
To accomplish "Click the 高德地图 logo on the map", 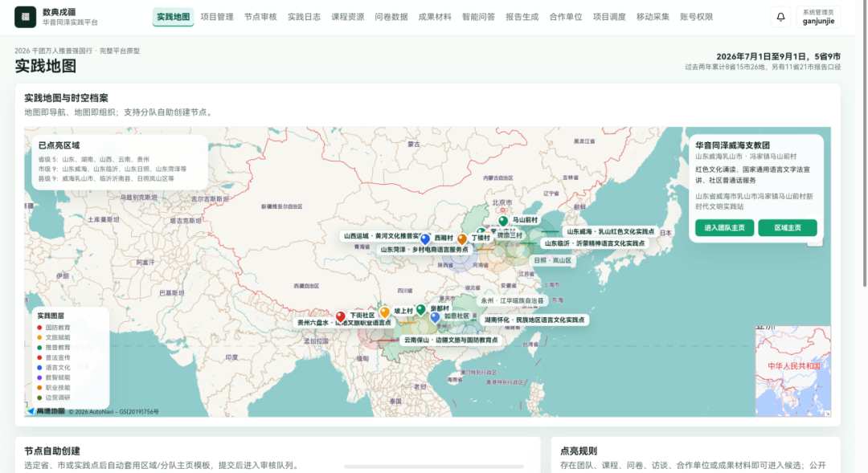I will [x=47, y=411].
